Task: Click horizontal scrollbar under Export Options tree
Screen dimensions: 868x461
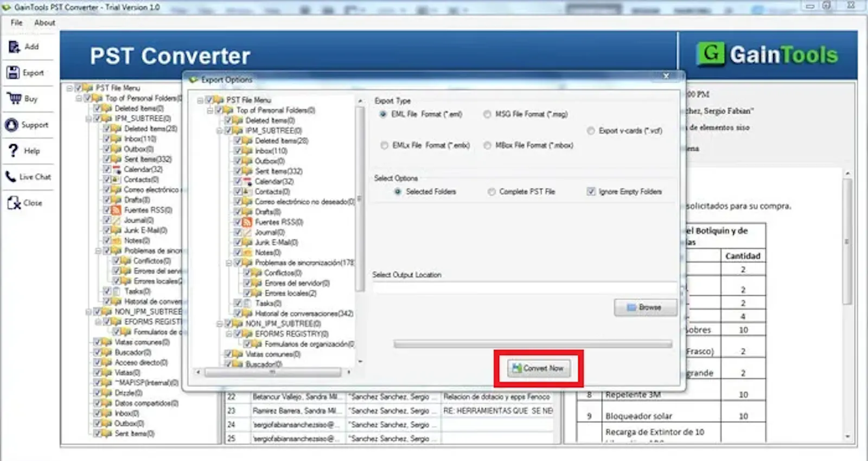Action: click(x=272, y=372)
